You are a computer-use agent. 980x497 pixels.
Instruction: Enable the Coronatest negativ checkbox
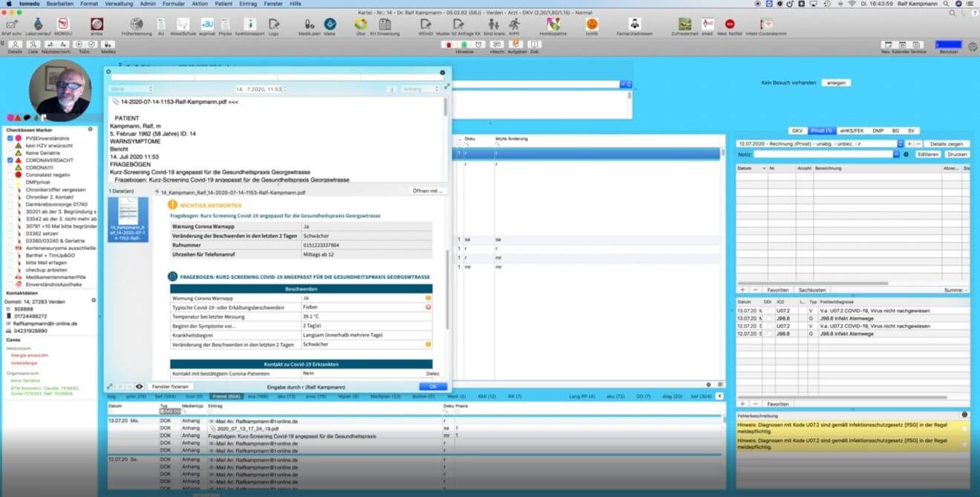click(10, 174)
